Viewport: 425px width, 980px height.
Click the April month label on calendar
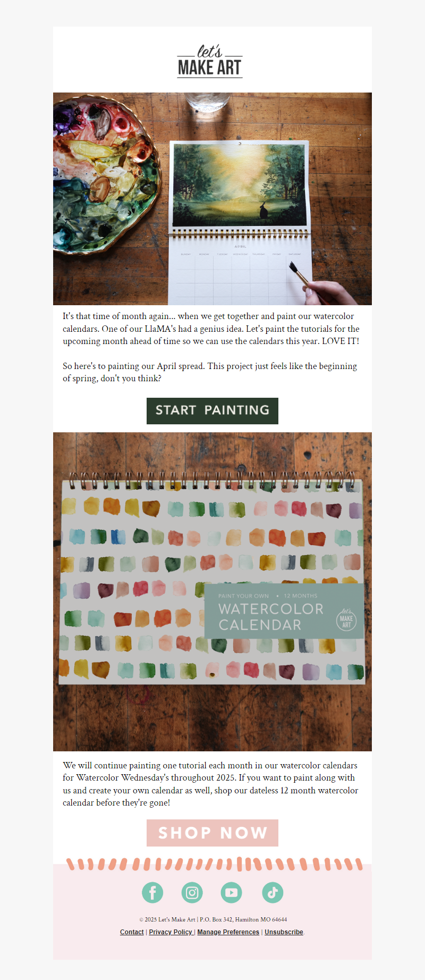[x=241, y=247]
